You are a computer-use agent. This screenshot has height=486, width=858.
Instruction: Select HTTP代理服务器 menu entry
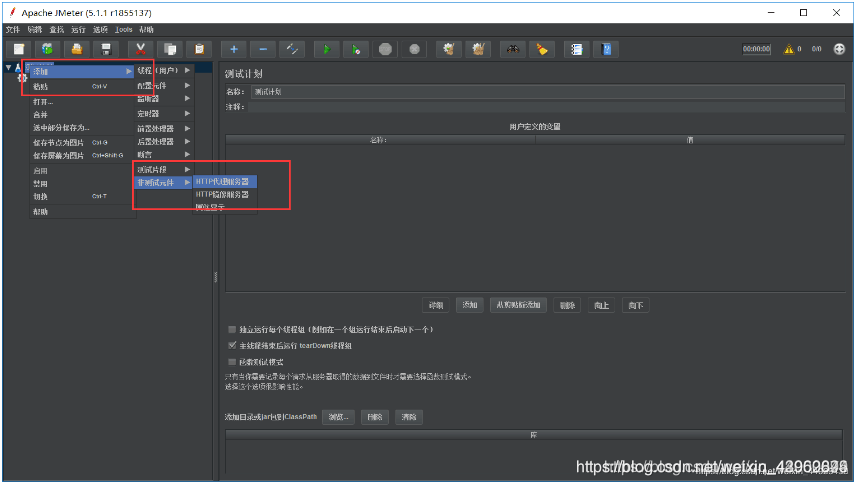point(225,182)
